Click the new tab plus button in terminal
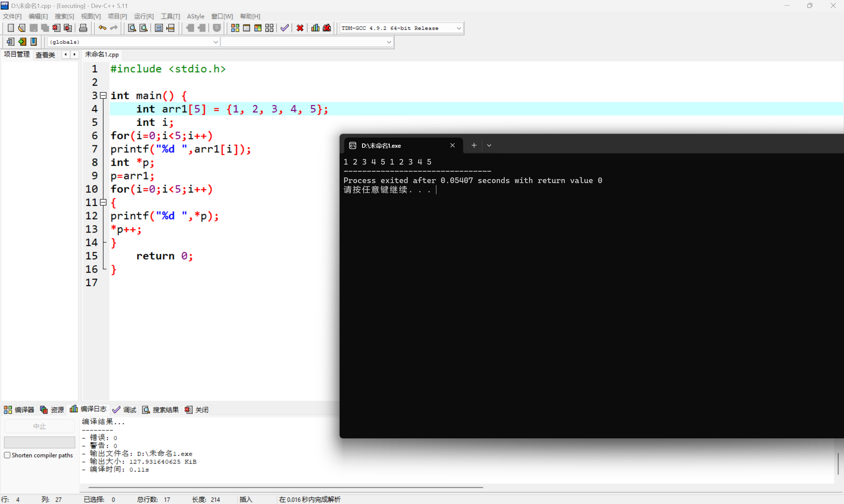Viewport: 844px width, 504px height. (474, 145)
